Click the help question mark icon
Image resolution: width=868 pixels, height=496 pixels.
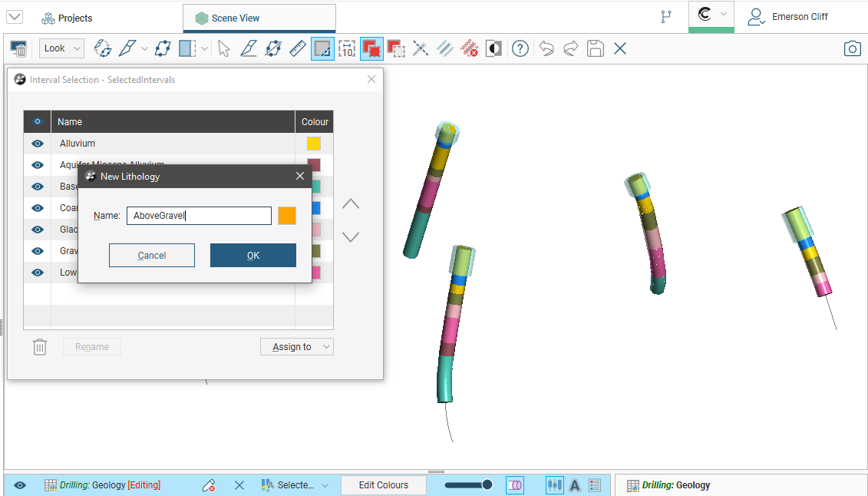coord(520,49)
